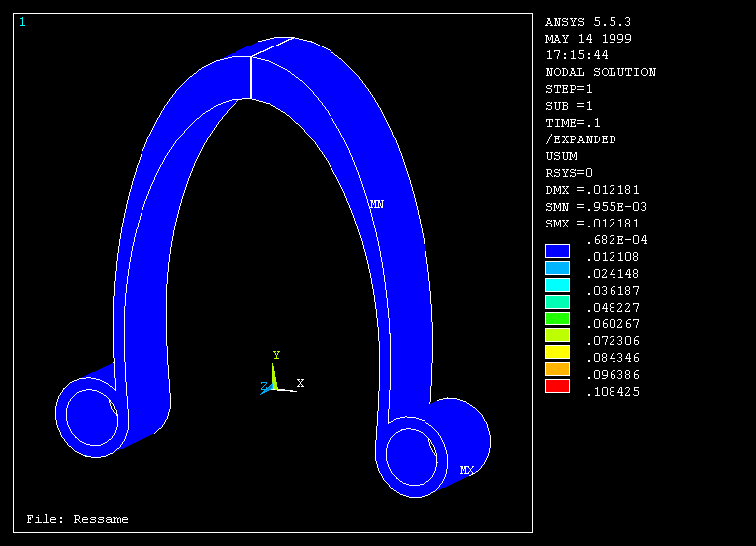The image size is (756, 546).
Task: Click the vertical seam line at arch top
Action: (x=250, y=78)
